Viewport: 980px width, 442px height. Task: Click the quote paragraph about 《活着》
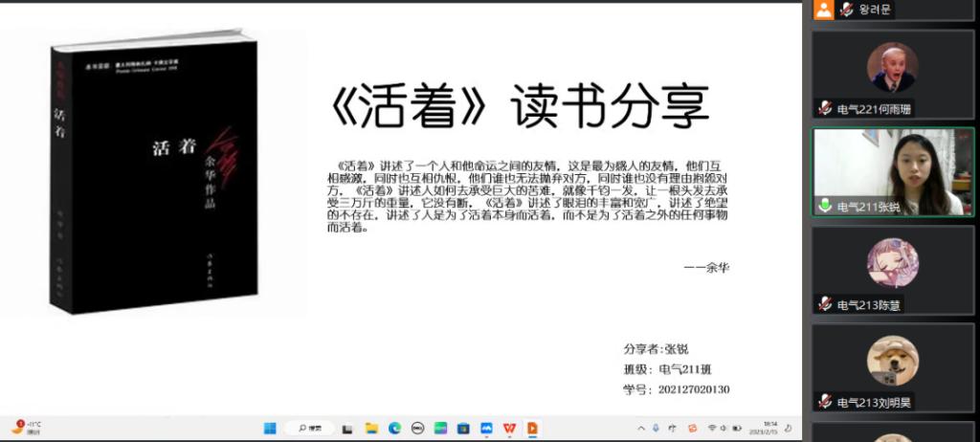tap(527, 196)
